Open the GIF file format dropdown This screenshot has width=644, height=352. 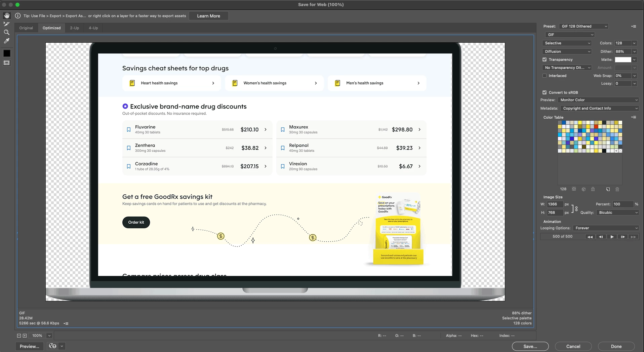click(x=570, y=35)
